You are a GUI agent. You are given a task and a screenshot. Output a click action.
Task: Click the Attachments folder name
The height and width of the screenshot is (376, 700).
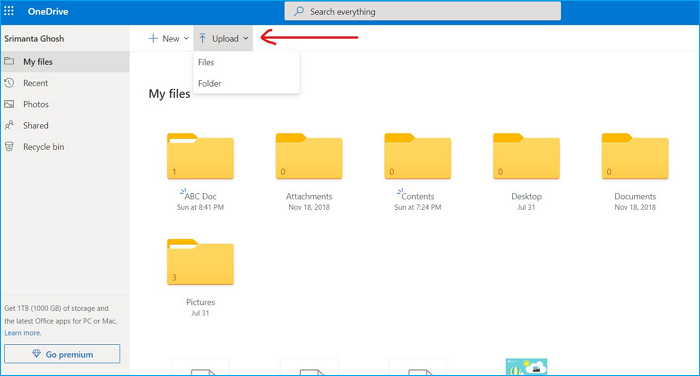[309, 196]
